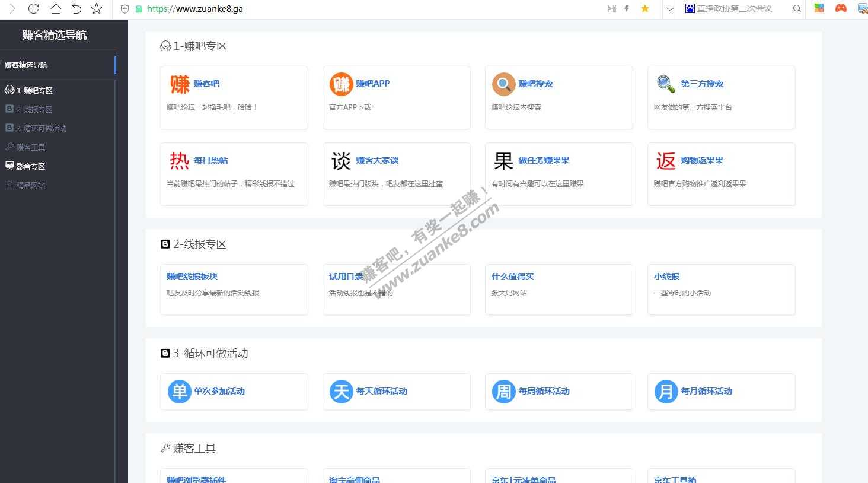This screenshot has height=483, width=868.
Task: Go to browser home icon
Action: coord(55,9)
